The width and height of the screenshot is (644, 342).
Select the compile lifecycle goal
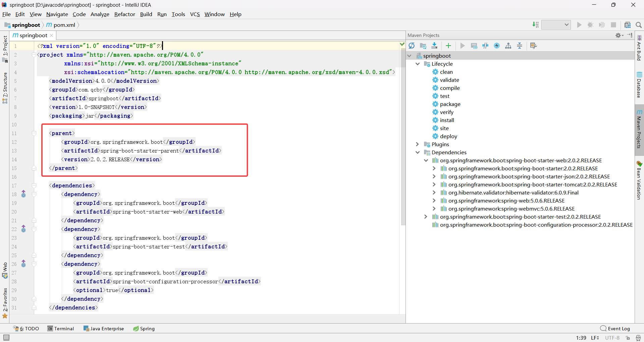446,88
